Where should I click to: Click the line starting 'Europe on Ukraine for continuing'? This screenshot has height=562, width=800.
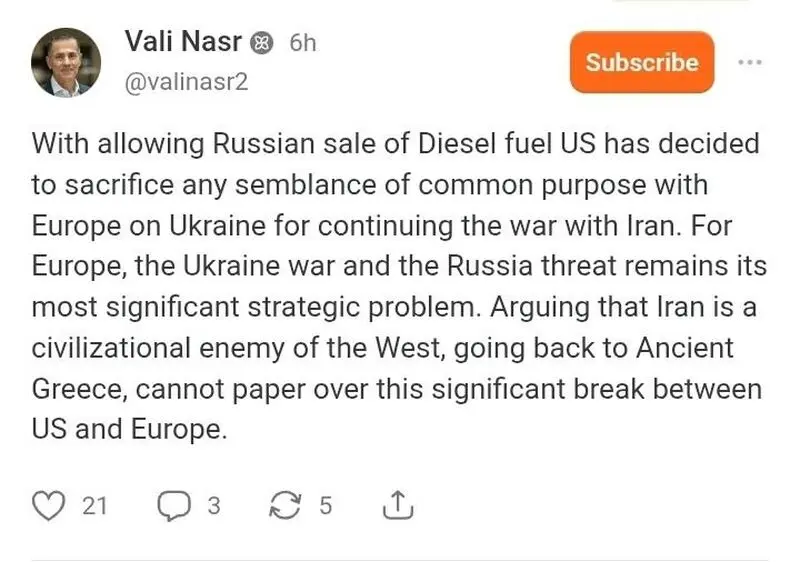[382, 225]
